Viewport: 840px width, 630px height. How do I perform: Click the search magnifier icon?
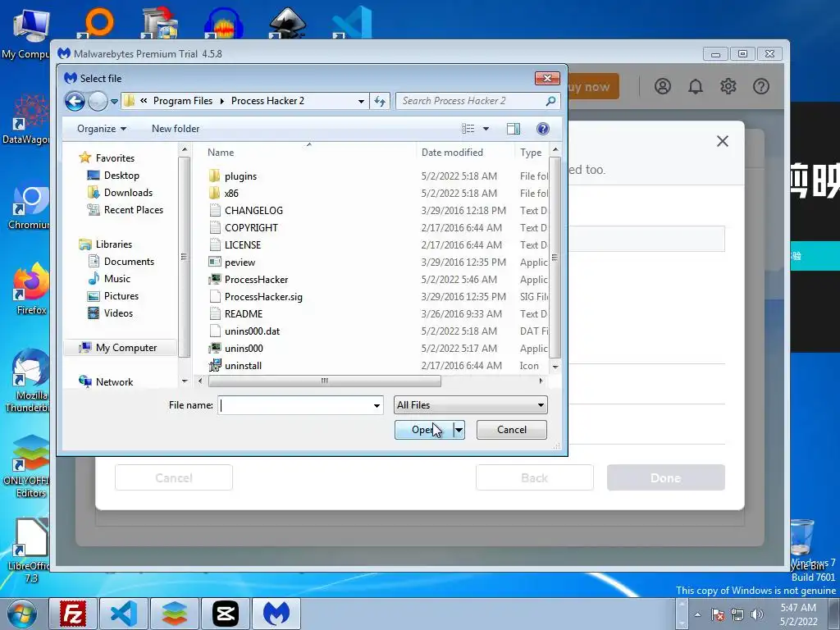550,101
